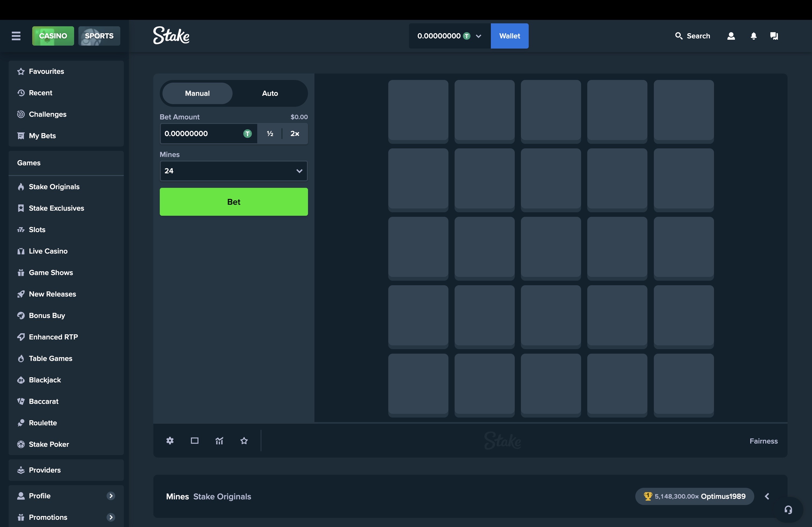This screenshot has height=527, width=812.
Task: Toggle the hamburger sidebar menu
Action: point(16,36)
